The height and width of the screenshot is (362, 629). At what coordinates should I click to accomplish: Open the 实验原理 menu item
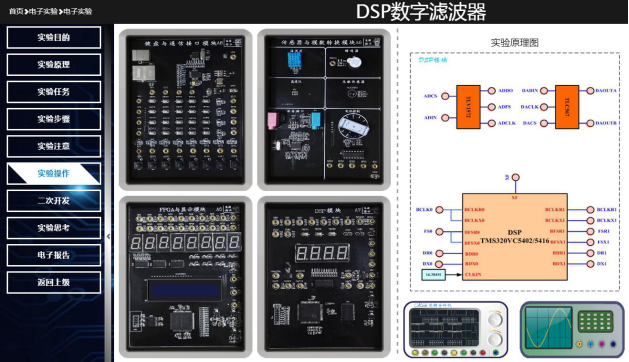tap(54, 65)
